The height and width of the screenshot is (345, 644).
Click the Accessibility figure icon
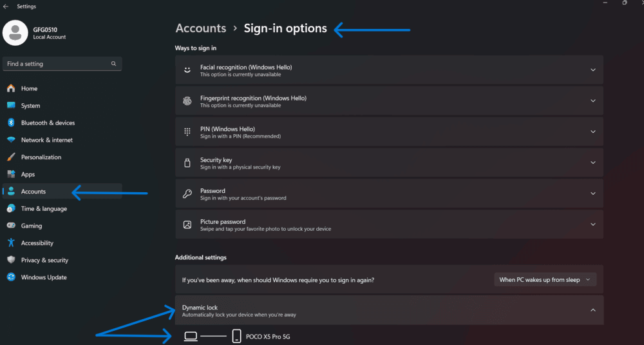coord(11,243)
